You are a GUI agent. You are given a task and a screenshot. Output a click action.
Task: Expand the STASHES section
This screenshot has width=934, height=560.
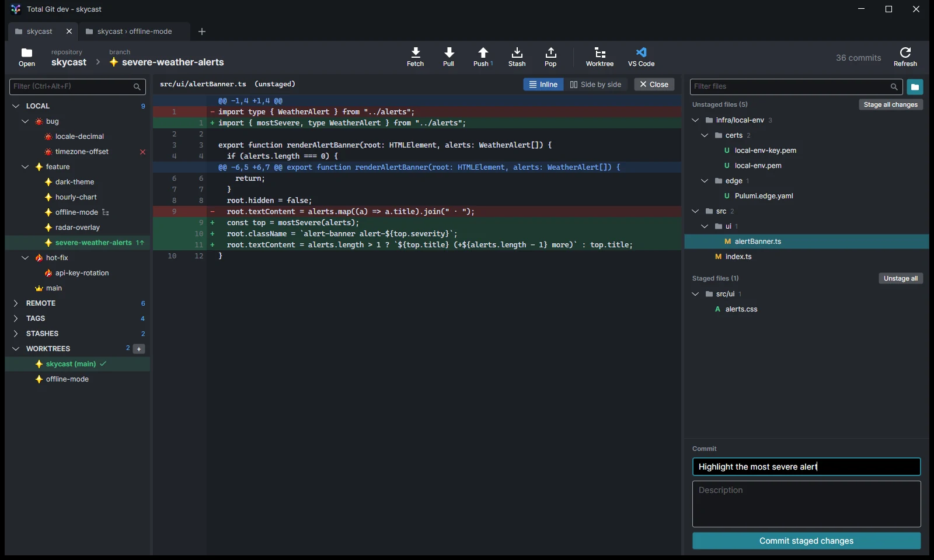click(16, 334)
